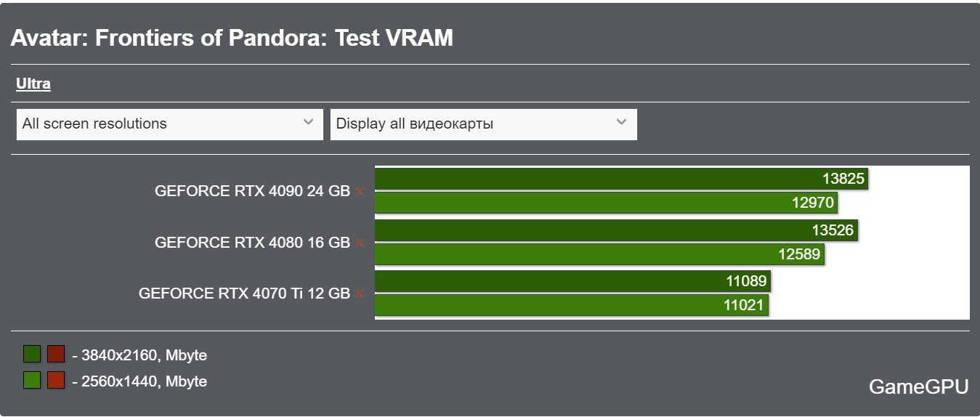The image size is (980, 417).
Task: Click the GameGPU watermark link
Action: [x=918, y=386]
